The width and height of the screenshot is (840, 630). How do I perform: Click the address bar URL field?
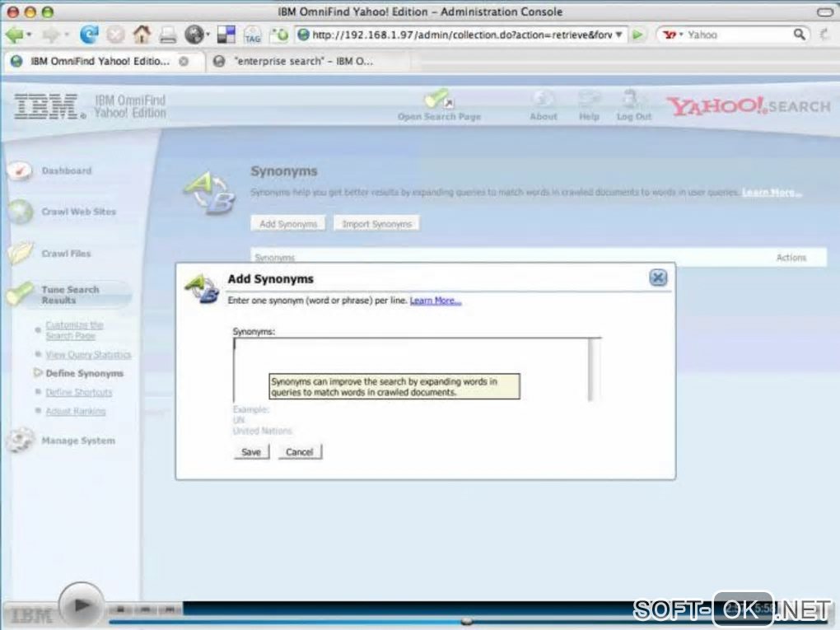[x=462, y=35]
